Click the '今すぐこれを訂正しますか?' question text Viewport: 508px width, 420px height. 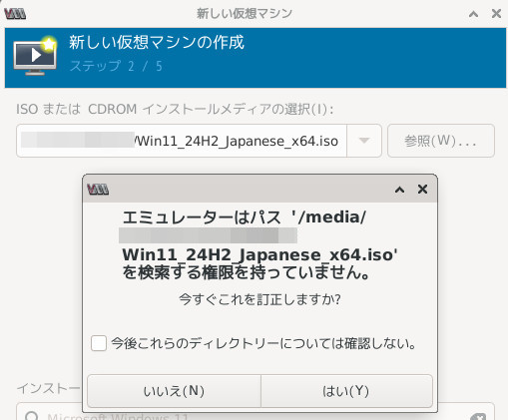tap(259, 299)
